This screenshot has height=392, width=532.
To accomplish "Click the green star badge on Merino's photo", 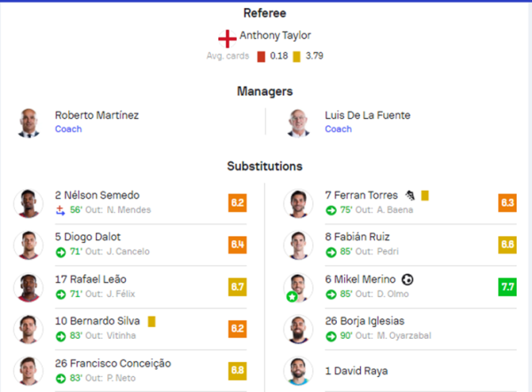I will (x=292, y=296).
